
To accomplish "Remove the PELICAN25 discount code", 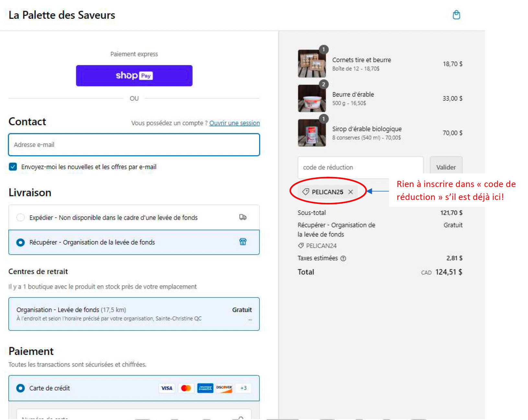I will 350,192.
